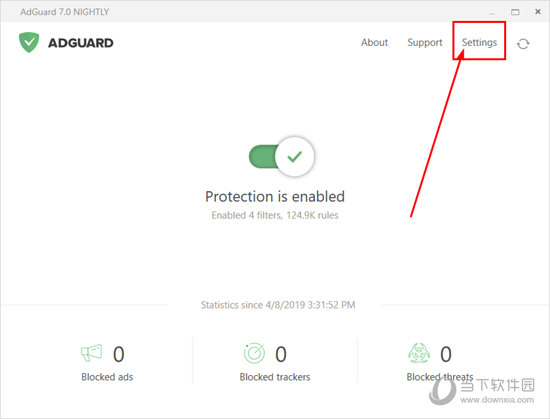Click the green checkmark toggle knob
The height and width of the screenshot is (419, 550).
tap(295, 156)
